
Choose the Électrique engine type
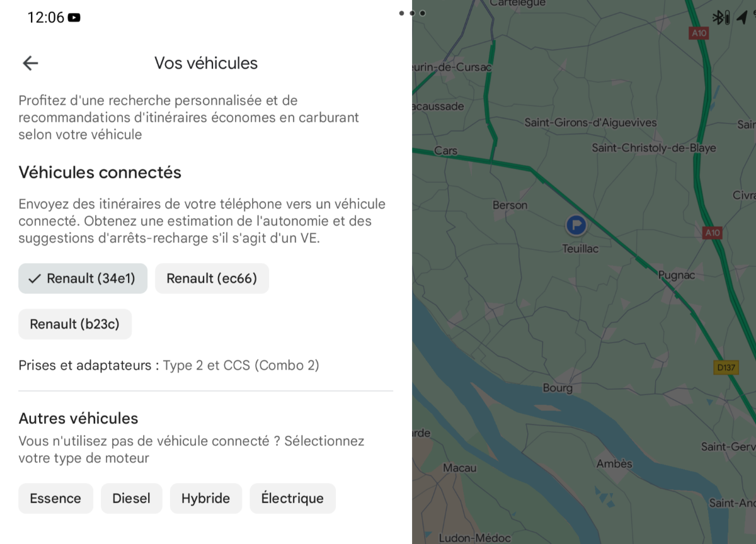pos(292,499)
